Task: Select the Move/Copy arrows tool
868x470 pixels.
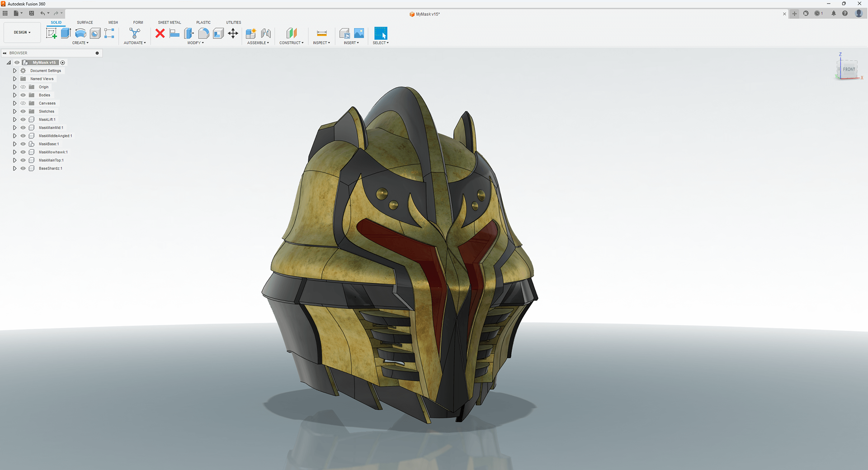Action: click(x=233, y=33)
